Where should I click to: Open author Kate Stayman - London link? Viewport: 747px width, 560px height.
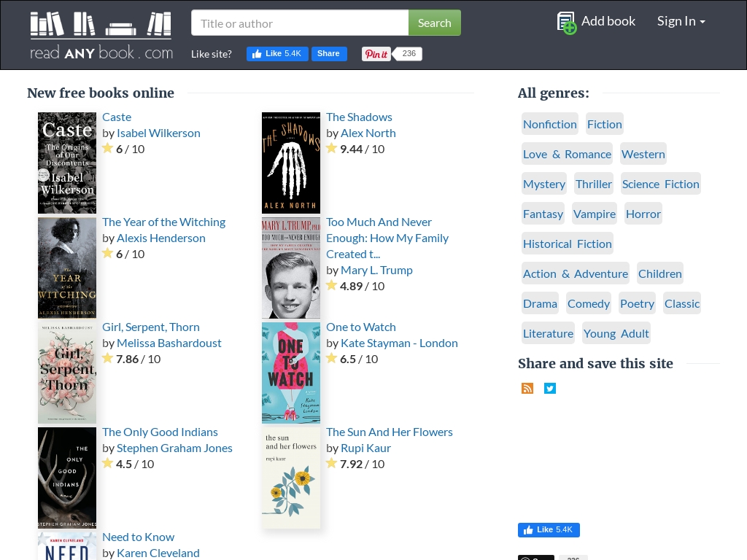(399, 343)
